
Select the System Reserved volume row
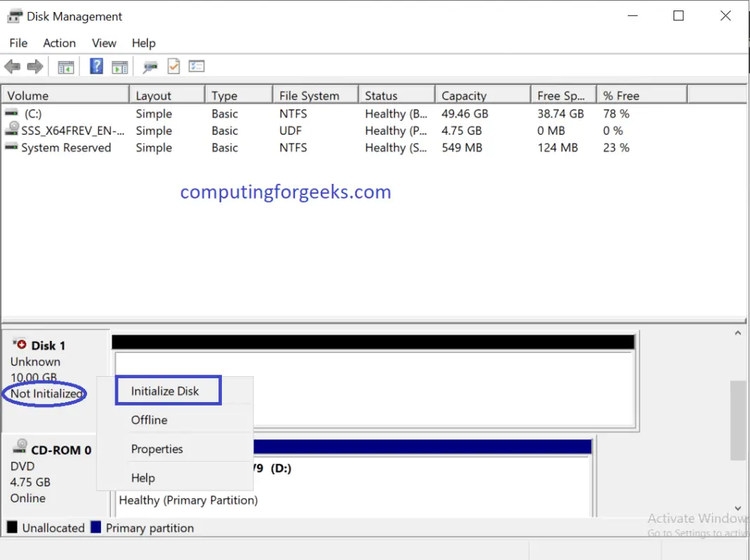[x=65, y=147]
